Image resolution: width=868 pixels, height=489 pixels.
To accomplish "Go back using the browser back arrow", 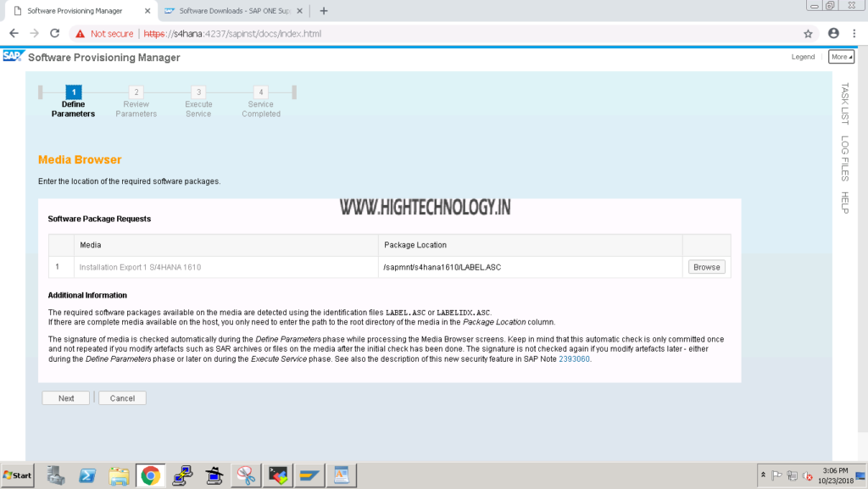I will pyautogui.click(x=14, y=33).
